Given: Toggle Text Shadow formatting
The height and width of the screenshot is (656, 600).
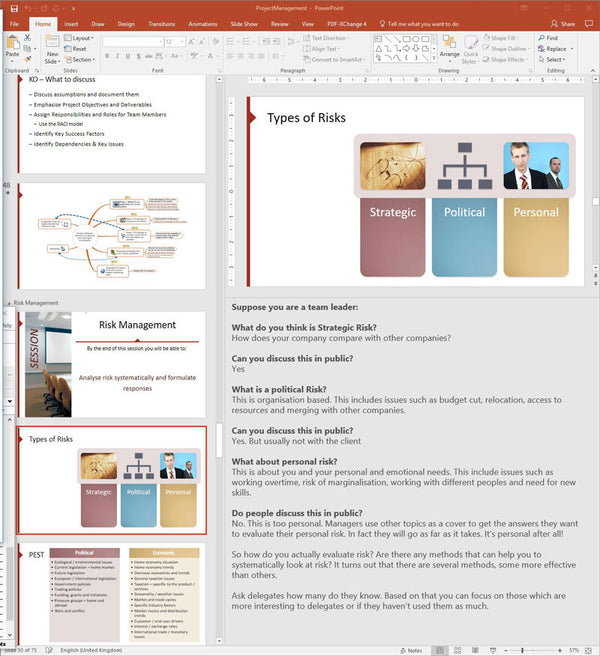Looking at the screenshot, I should pos(138,56).
